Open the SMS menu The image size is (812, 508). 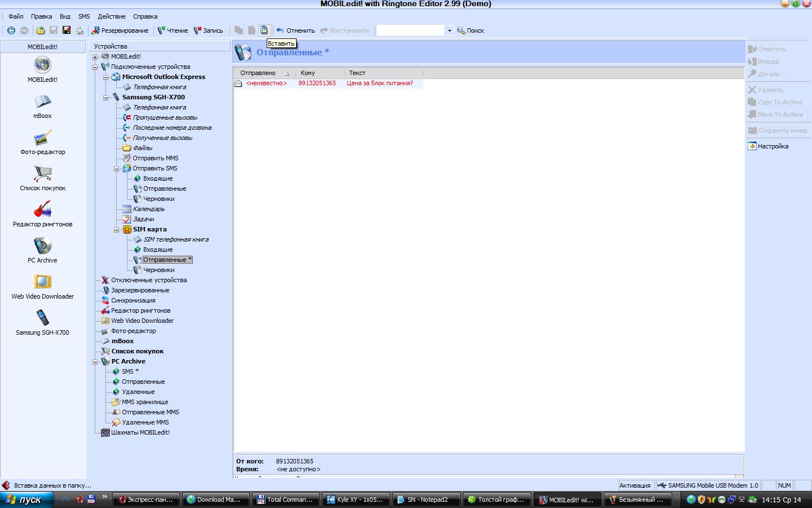84,16
